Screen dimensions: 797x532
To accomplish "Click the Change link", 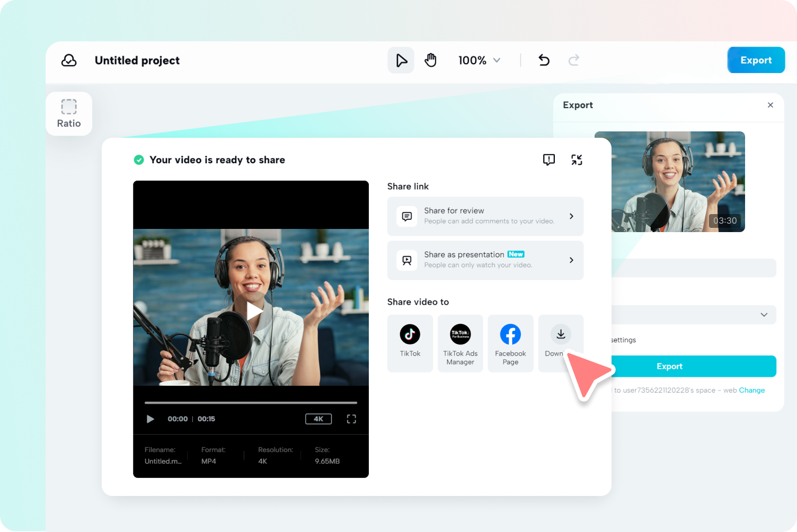I will point(752,390).
